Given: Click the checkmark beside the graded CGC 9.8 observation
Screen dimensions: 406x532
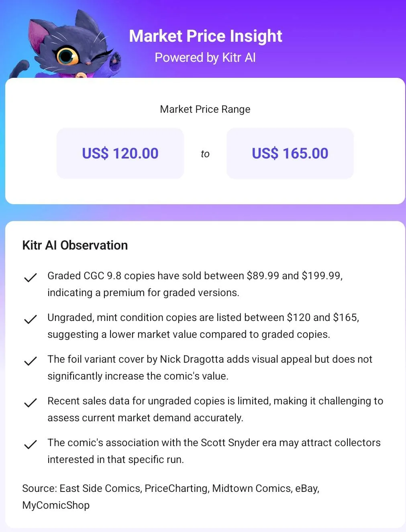Looking at the screenshot, I should (x=31, y=277).
